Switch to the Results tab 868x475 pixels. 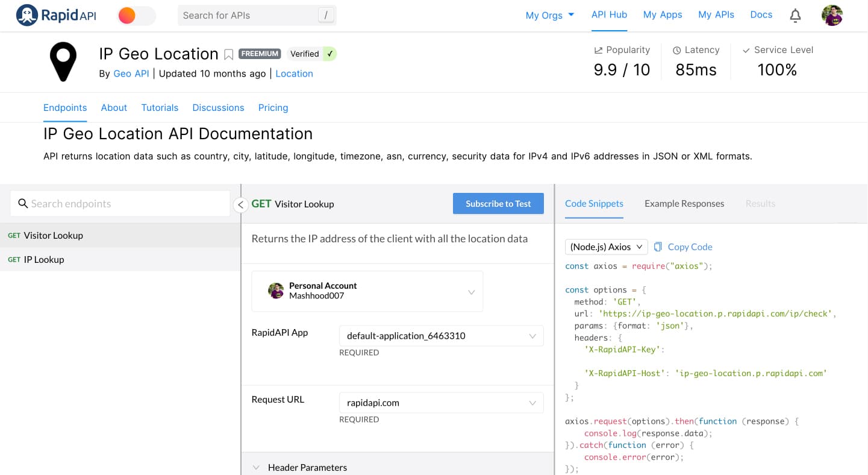[x=760, y=204]
